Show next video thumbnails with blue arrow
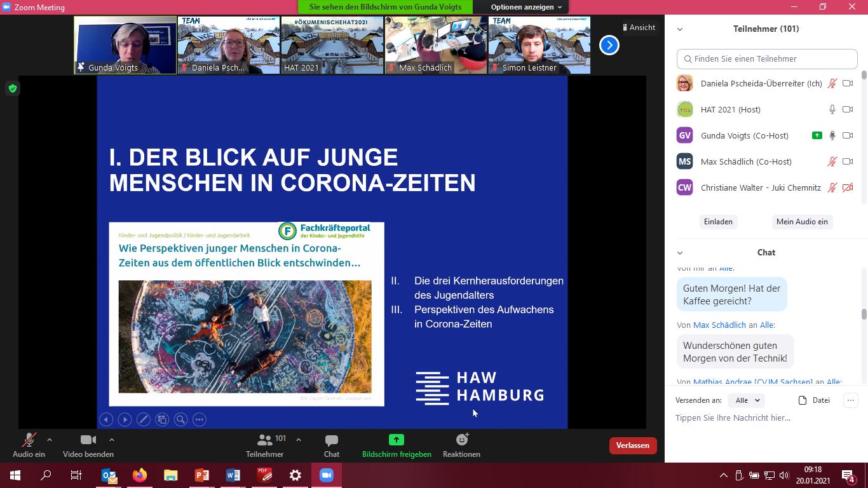The height and width of the screenshot is (488, 868). pyautogui.click(x=609, y=45)
